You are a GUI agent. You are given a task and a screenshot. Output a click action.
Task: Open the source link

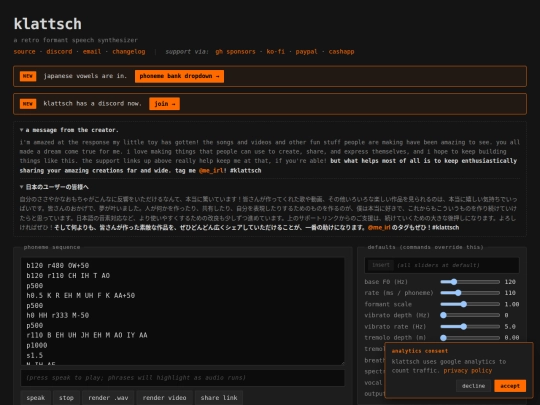point(24,52)
